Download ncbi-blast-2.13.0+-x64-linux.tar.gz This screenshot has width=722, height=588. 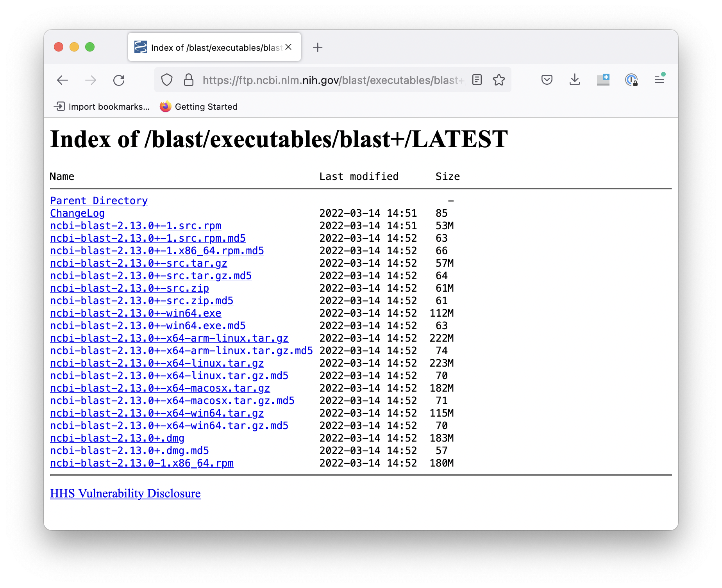tap(157, 363)
